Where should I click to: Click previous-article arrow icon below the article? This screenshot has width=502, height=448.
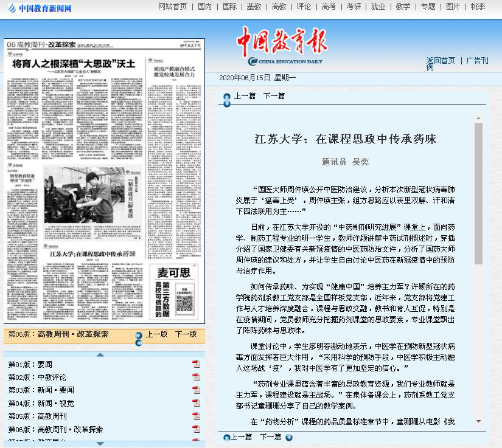[x=227, y=437]
